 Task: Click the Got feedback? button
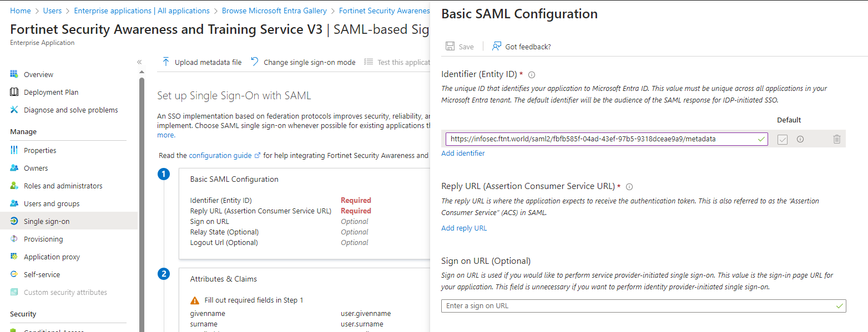522,47
